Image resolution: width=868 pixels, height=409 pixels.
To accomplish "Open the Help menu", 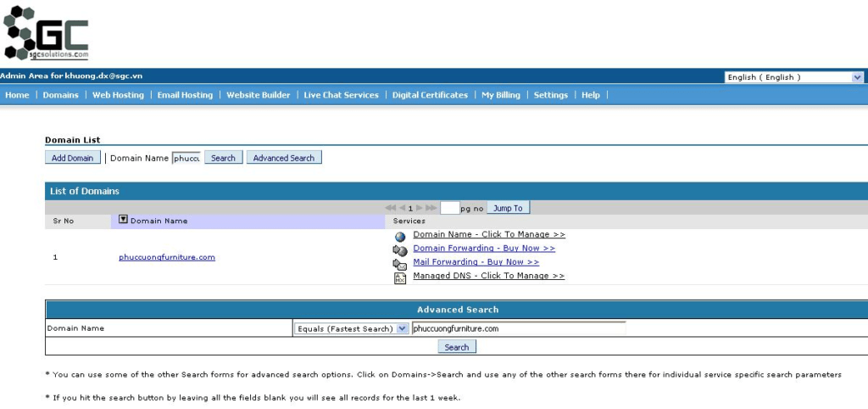I will tap(591, 95).
